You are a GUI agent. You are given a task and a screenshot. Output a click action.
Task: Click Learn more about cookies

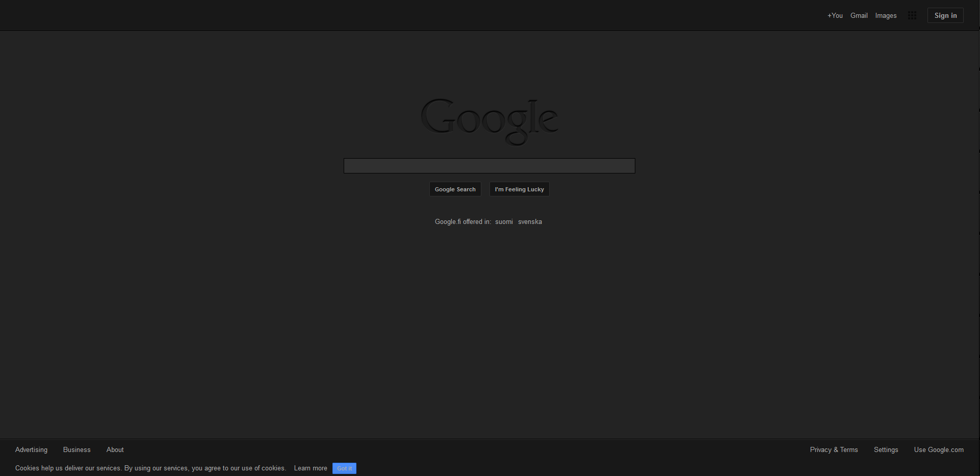[311, 468]
